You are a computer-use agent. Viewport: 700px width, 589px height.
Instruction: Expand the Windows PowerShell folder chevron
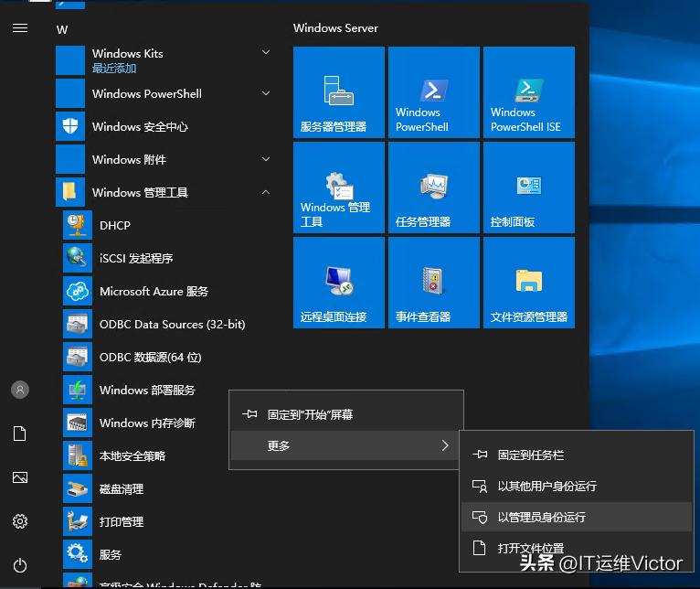[x=266, y=93]
